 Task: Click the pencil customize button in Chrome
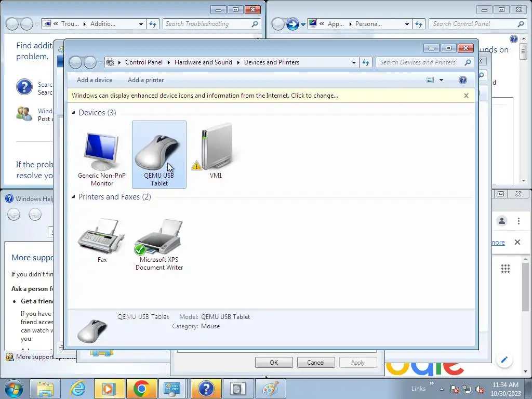[x=504, y=360]
